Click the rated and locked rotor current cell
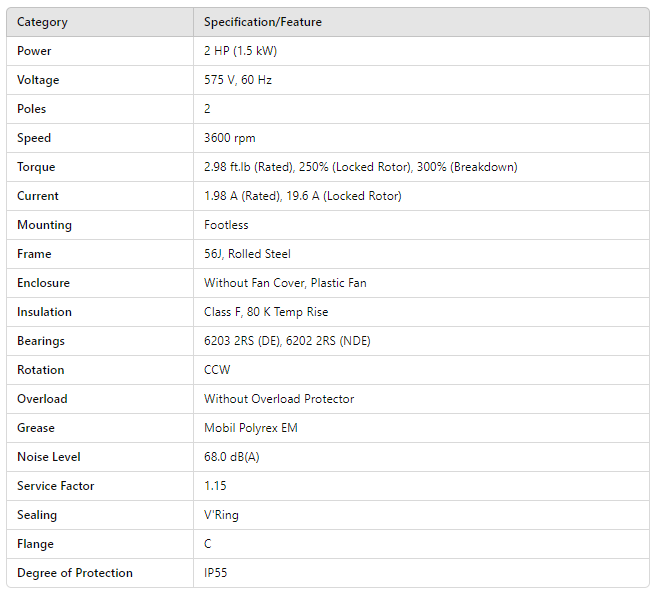Image resolution: width=659 pixels, height=594 pixels. click(302, 196)
